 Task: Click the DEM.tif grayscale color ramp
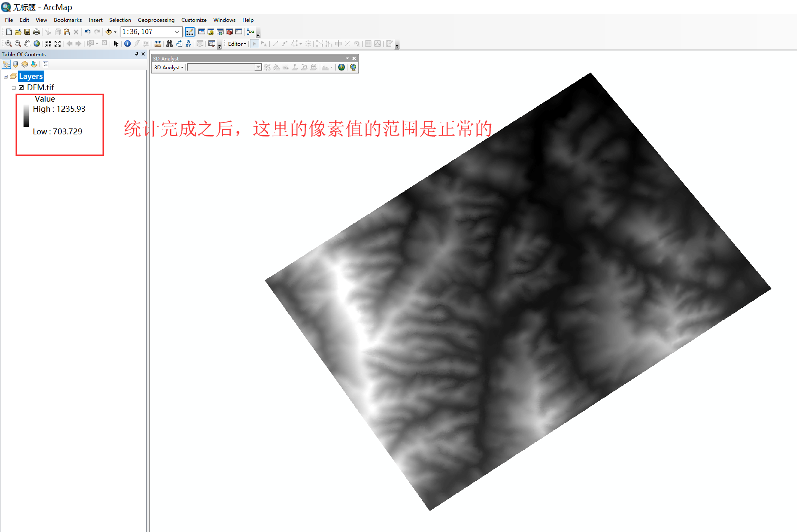(26, 115)
